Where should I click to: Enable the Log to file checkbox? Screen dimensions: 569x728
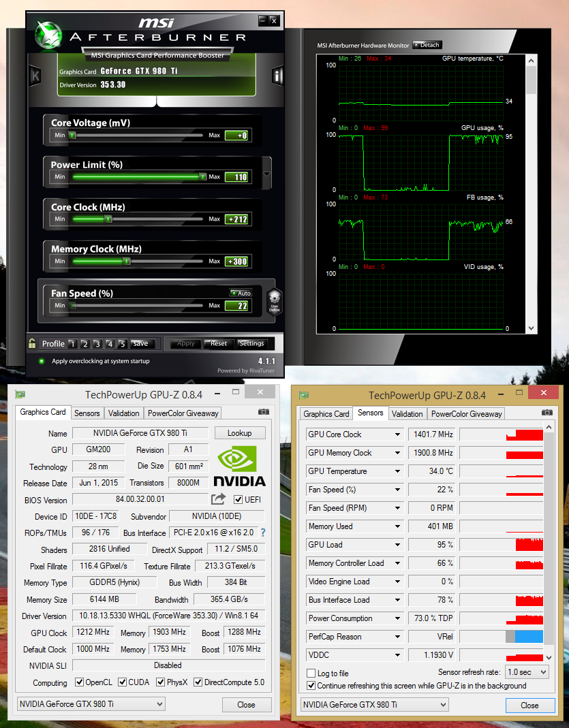click(x=311, y=674)
